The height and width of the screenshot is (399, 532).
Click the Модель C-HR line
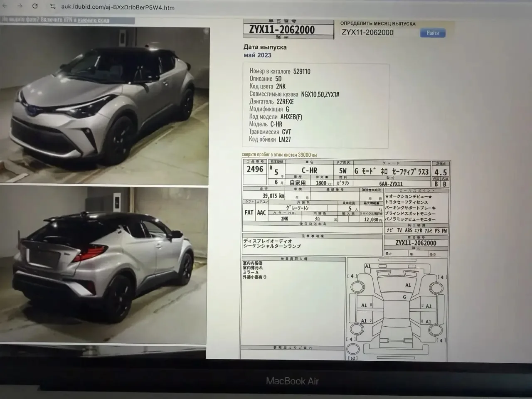tap(266, 124)
